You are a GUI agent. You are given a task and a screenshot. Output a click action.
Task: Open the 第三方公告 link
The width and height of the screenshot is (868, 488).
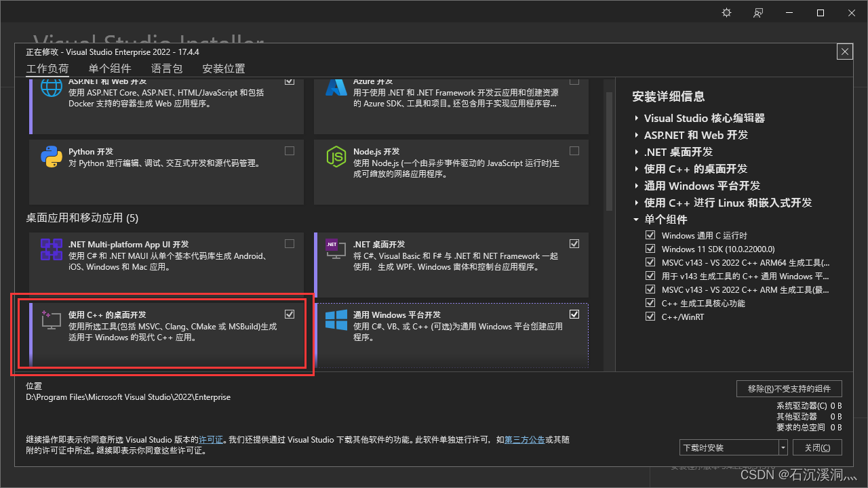coord(525,440)
